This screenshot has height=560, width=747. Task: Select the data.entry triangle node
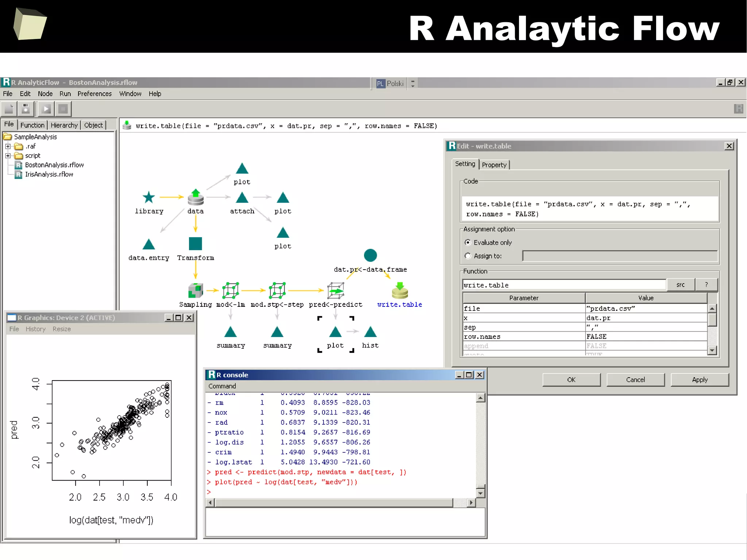pyautogui.click(x=148, y=244)
